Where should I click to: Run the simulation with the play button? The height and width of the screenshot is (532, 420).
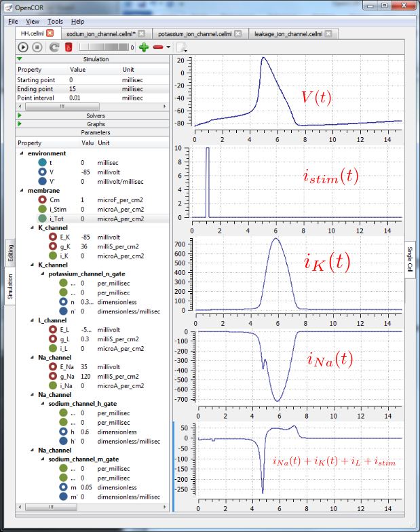point(23,47)
